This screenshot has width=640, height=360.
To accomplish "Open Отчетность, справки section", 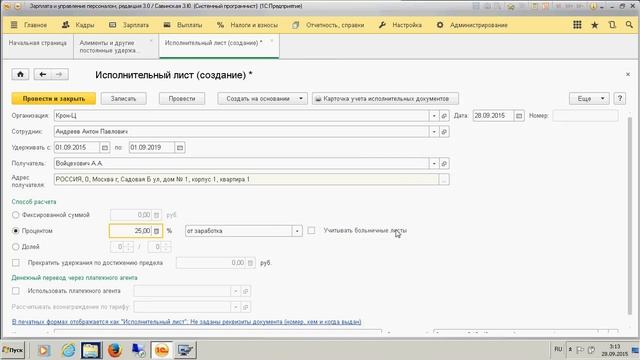I will coord(328,25).
